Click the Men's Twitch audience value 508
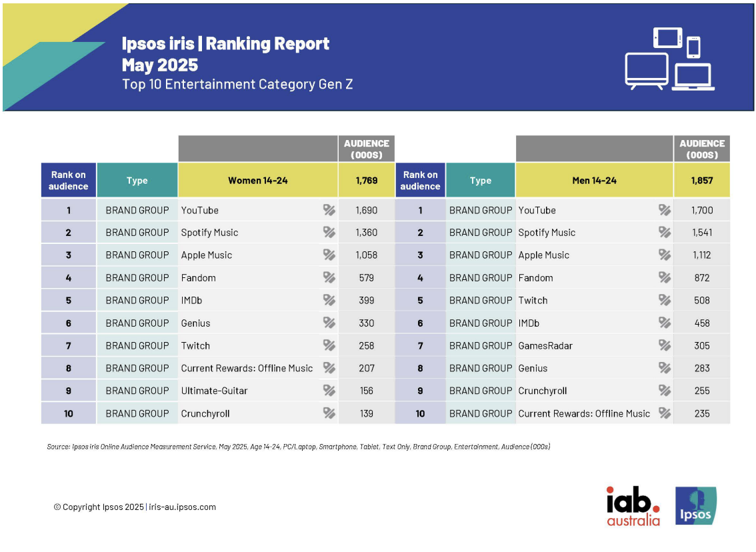 click(702, 301)
